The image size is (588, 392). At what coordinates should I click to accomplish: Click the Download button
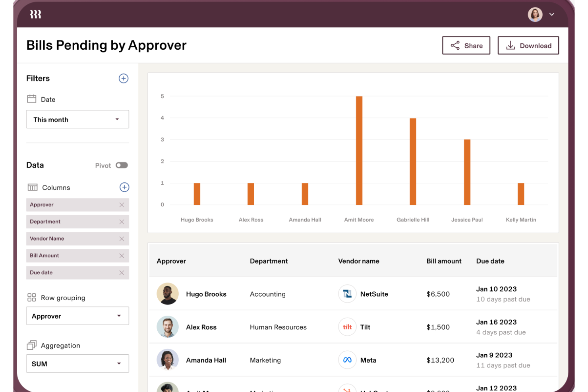pyautogui.click(x=528, y=45)
